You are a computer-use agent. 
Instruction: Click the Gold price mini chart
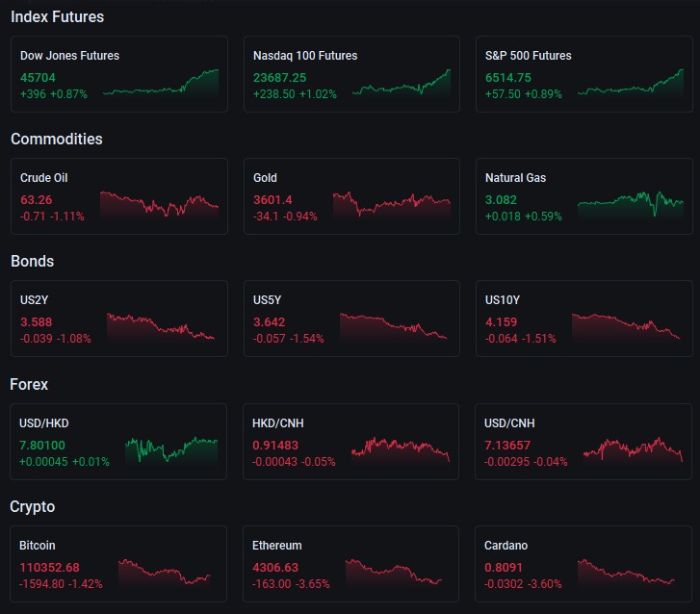pyautogui.click(x=392, y=204)
